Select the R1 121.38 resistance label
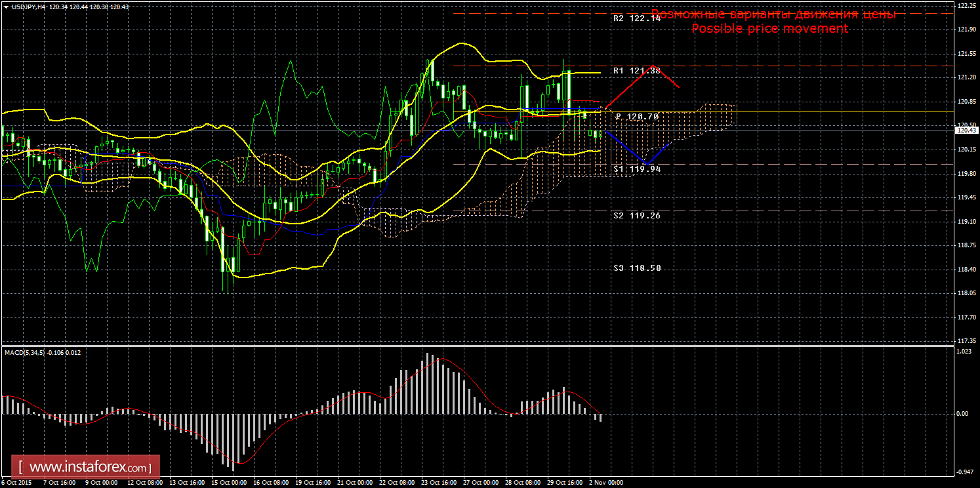The height and width of the screenshot is (488, 980). (637, 70)
